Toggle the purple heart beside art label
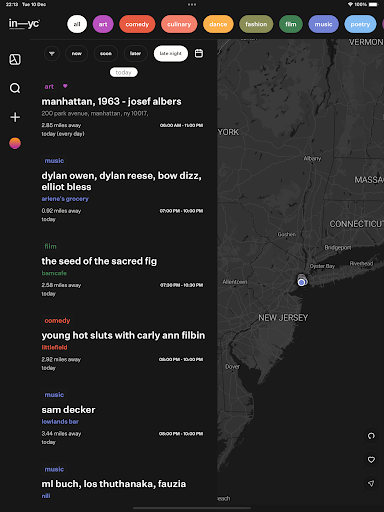This screenshot has width=384, height=512. pyautogui.click(x=65, y=86)
